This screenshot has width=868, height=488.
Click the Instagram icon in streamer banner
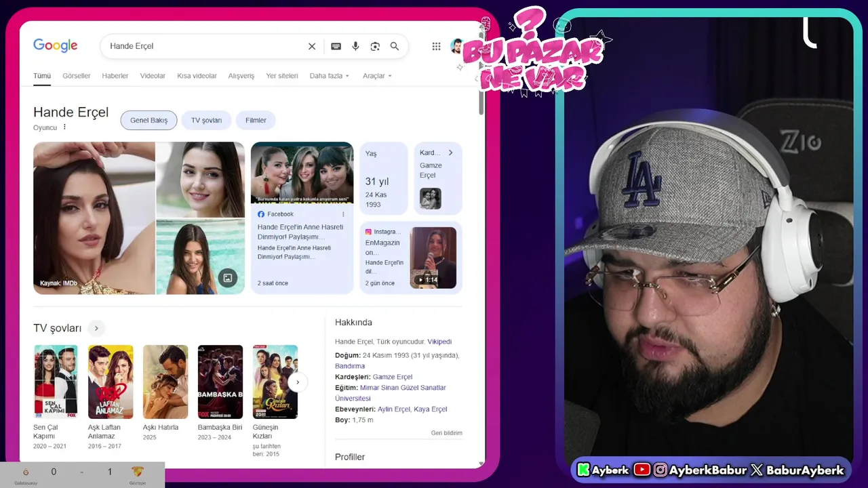(x=660, y=470)
